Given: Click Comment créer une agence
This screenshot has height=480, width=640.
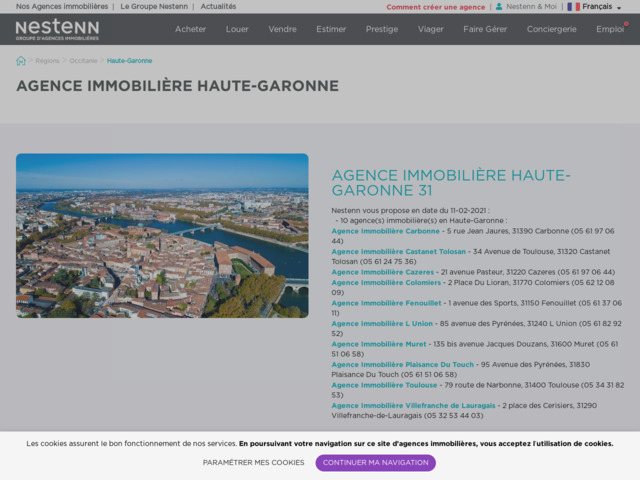Looking at the screenshot, I should coord(436,7).
